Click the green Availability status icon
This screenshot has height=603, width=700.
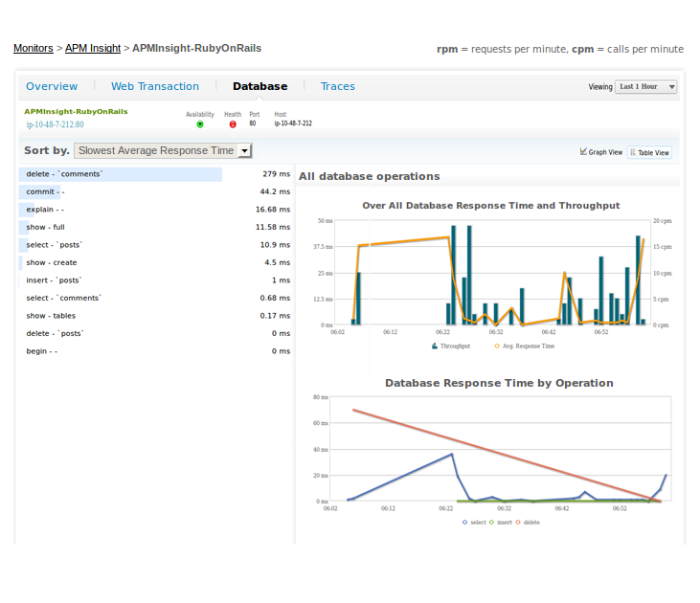pos(200,123)
